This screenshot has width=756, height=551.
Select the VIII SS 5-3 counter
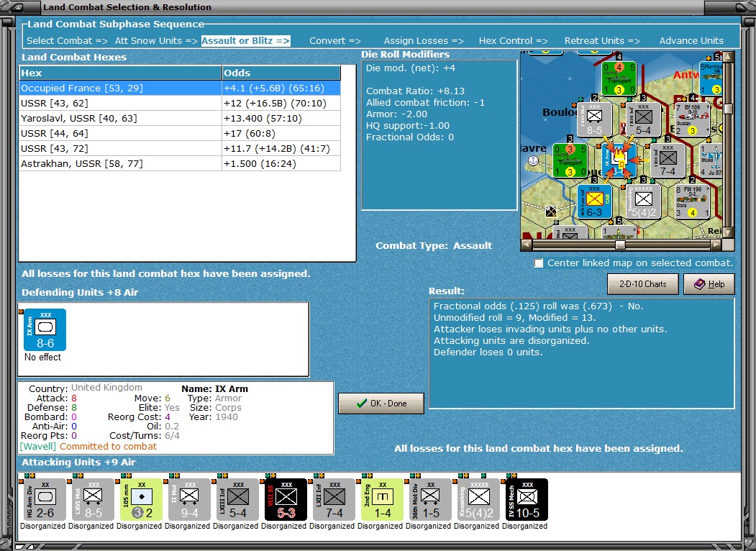coord(286,499)
